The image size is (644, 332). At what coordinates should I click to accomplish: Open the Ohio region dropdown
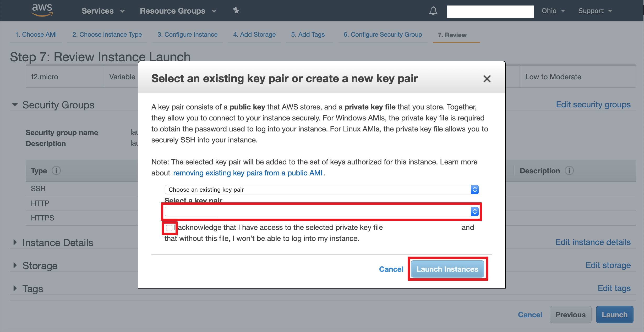point(553,11)
